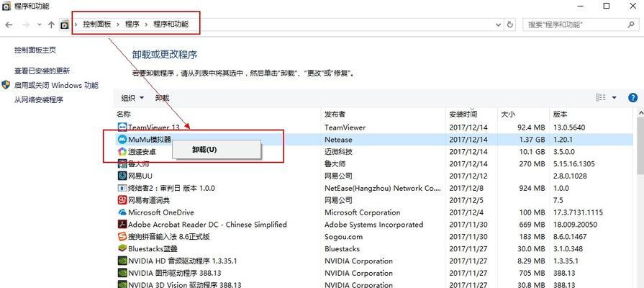Expand the address bar history dropdown
The image size is (644, 288).
coord(498,24)
